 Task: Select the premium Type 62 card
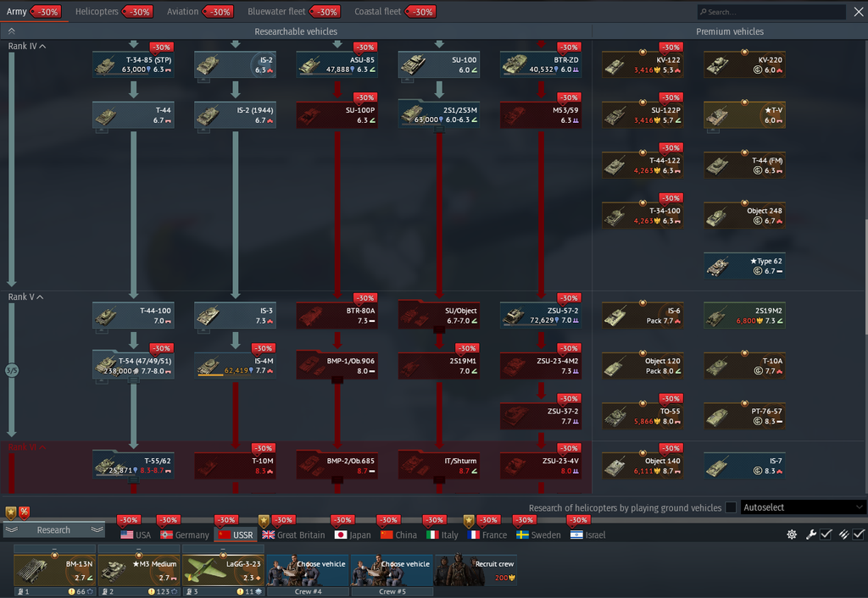(744, 265)
